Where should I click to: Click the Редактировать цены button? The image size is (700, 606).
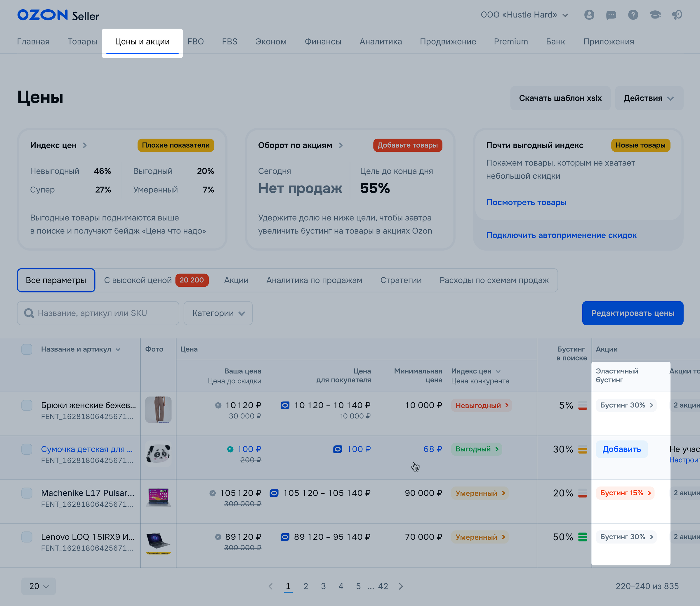[633, 313]
